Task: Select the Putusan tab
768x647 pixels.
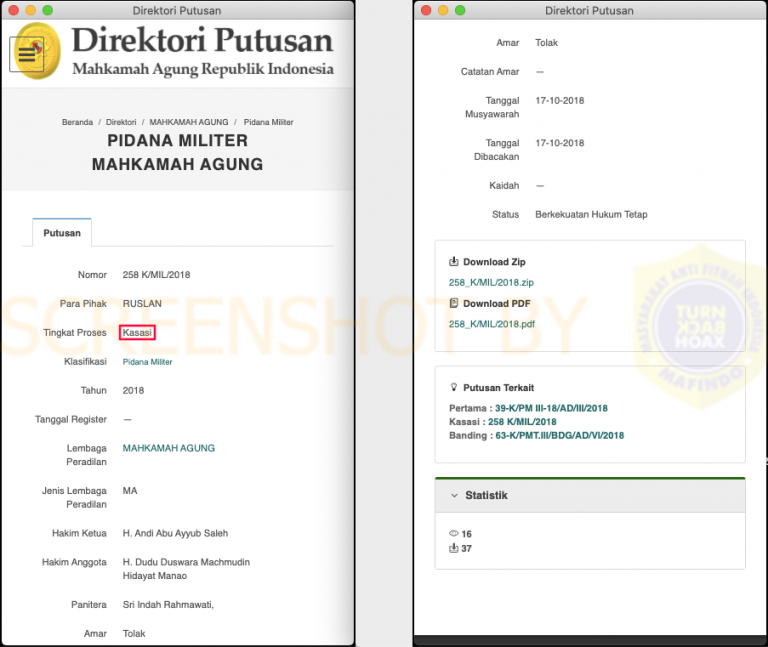Action: click(62, 233)
